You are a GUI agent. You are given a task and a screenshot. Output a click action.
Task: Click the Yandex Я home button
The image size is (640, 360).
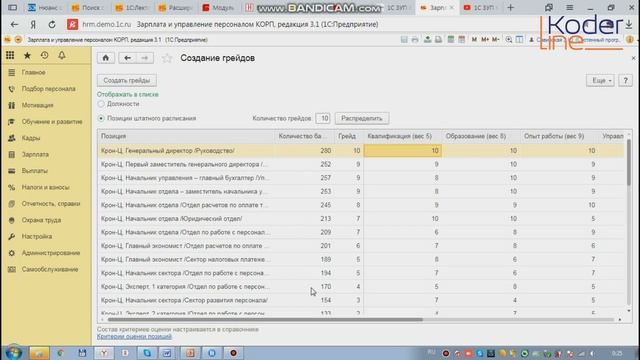coord(33,24)
